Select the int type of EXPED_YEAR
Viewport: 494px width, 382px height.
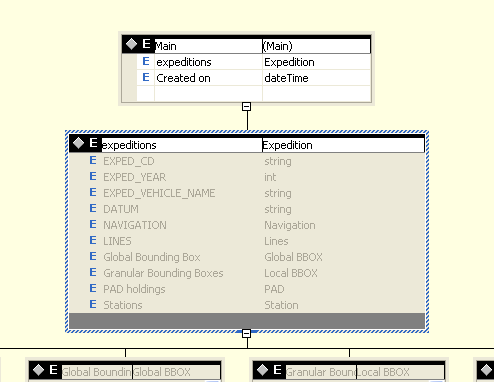coord(270,177)
